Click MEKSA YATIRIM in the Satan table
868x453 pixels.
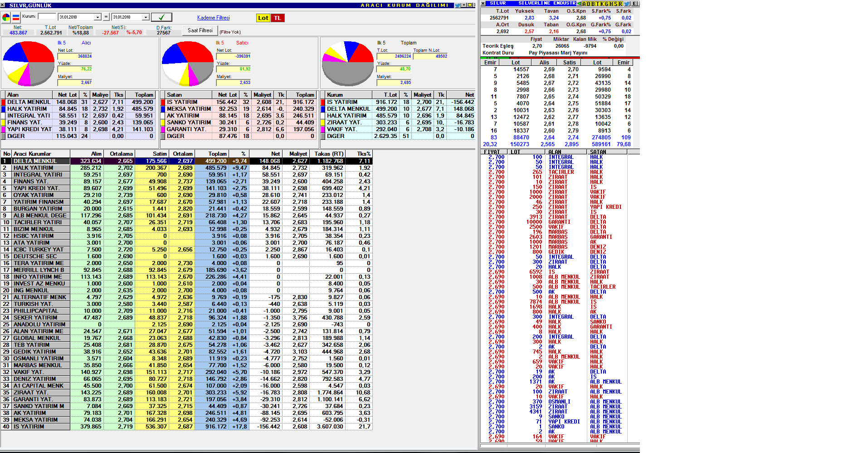[x=189, y=109]
